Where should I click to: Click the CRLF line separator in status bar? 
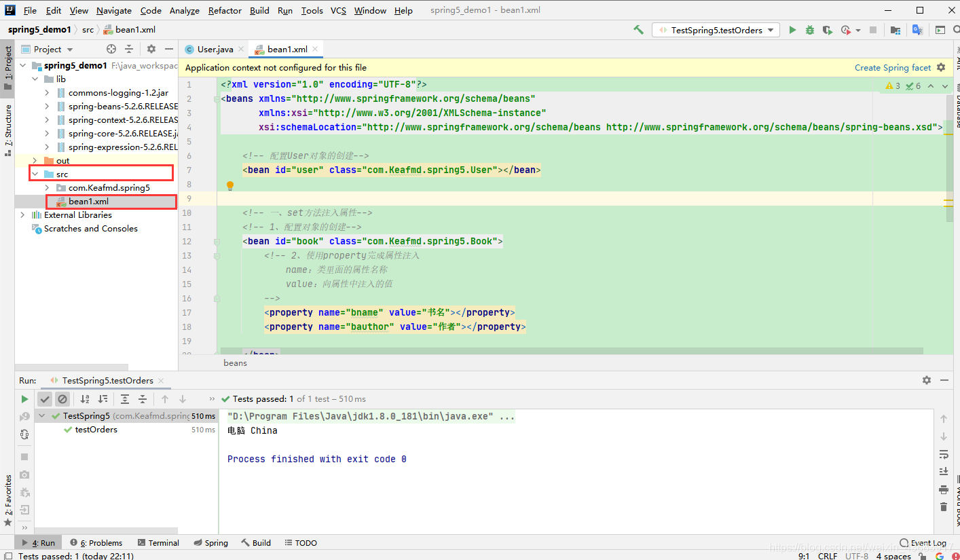(828, 556)
